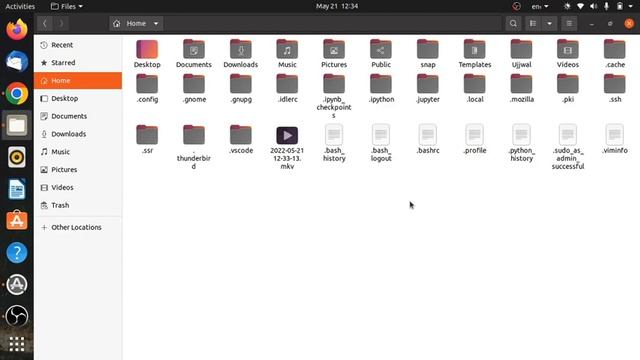The height and width of the screenshot is (360, 640).
Task: Go to Videos in the sidebar
Action: (x=78, y=187)
